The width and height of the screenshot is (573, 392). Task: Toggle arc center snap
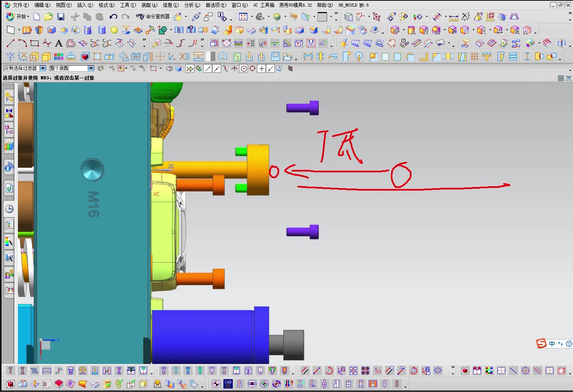pyautogui.click(x=244, y=68)
